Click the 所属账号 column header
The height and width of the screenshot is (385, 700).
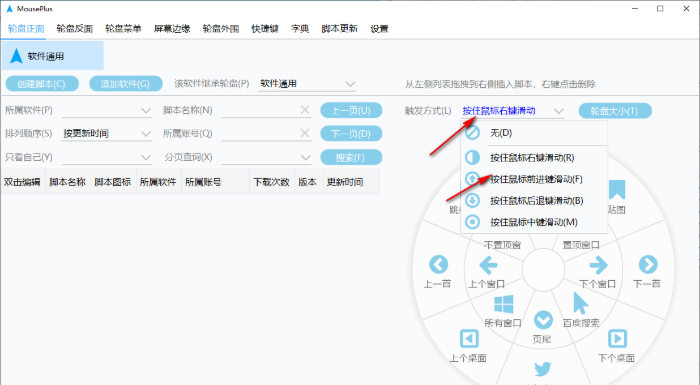click(x=215, y=182)
